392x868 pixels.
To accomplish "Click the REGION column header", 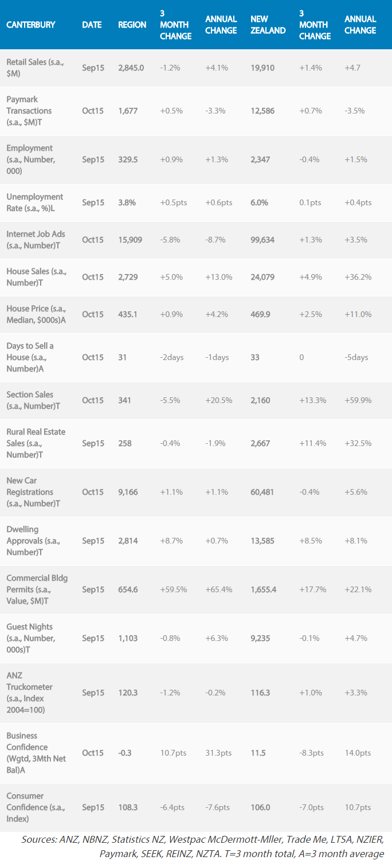I will click(x=132, y=25).
